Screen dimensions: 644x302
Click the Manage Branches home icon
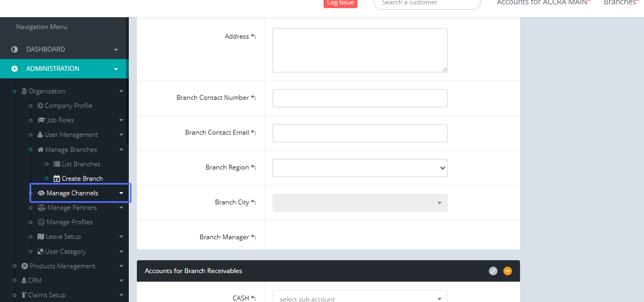41,150
